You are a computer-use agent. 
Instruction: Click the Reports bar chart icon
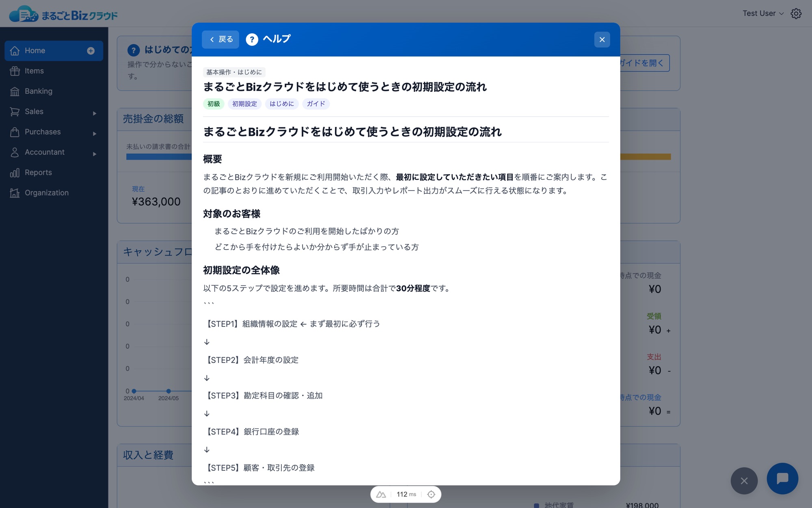click(15, 173)
